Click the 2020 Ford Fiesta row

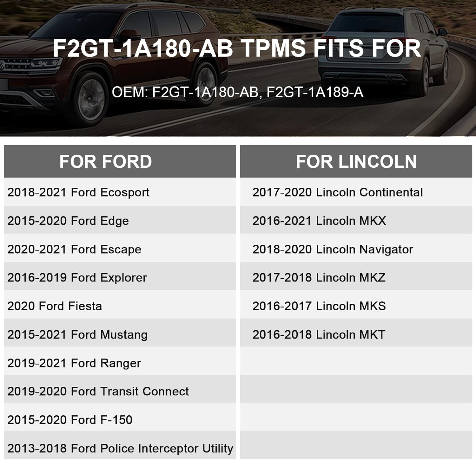(55, 306)
